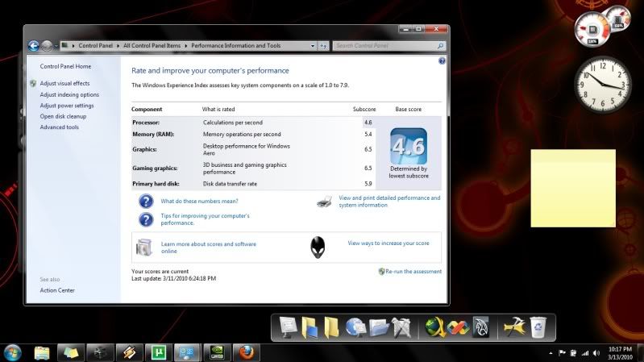Click the software box icon beside Learn more
Viewport: 644px width, 362px height.
pyautogui.click(x=144, y=248)
